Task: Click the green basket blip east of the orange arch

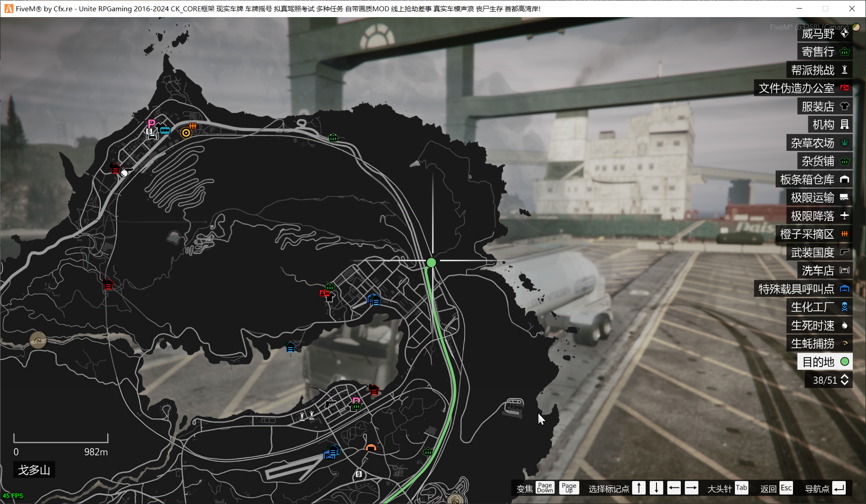Action: (428, 451)
